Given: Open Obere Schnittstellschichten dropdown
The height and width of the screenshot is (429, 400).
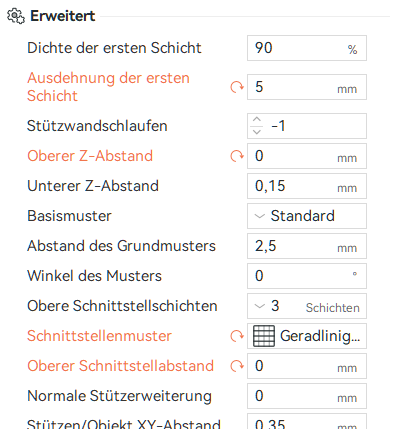Looking at the screenshot, I should pyautogui.click(x=307, y=306).
